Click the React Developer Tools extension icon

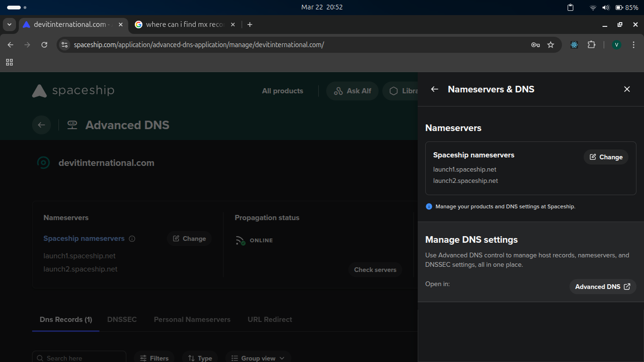tap(574, 45)
